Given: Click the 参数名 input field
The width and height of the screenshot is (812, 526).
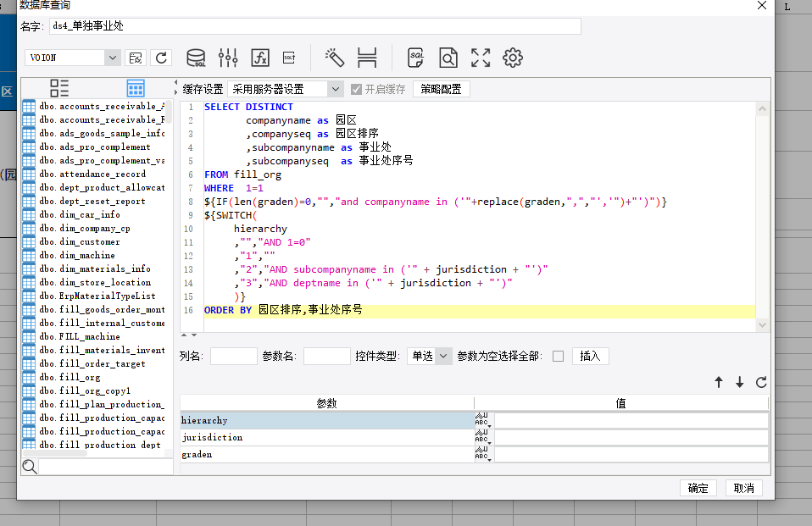Looking at the screenshot, I should point(327,357).
